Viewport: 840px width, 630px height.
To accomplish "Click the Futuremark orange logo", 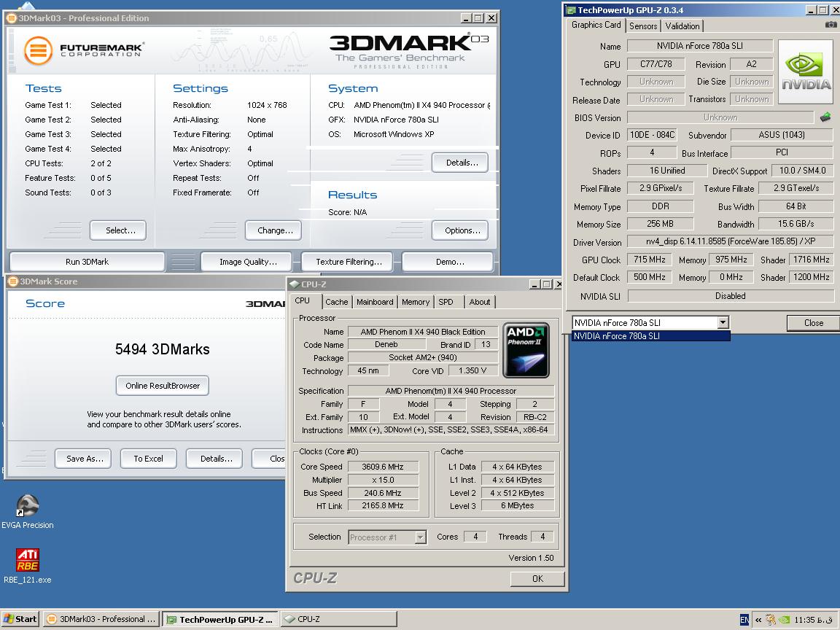I will [38, 50].
